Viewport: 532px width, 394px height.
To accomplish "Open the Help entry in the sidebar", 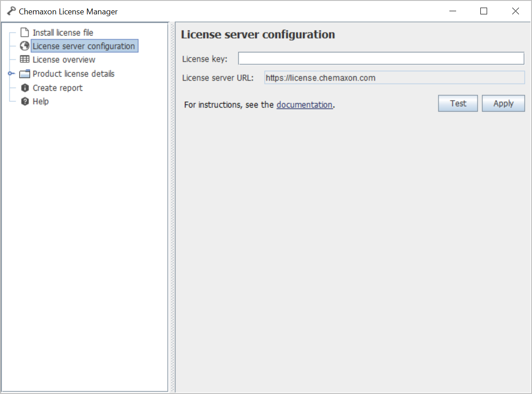I will (x=40, y=101).
